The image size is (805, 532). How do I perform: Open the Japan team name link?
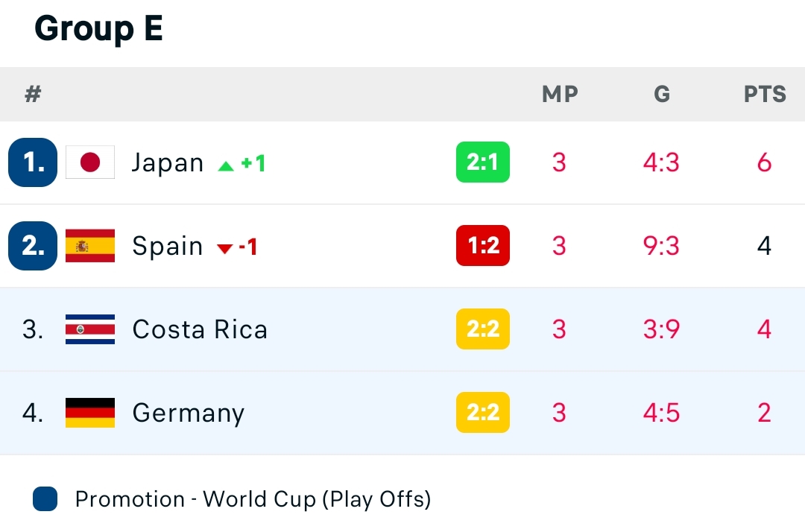[x=168, y=162]
